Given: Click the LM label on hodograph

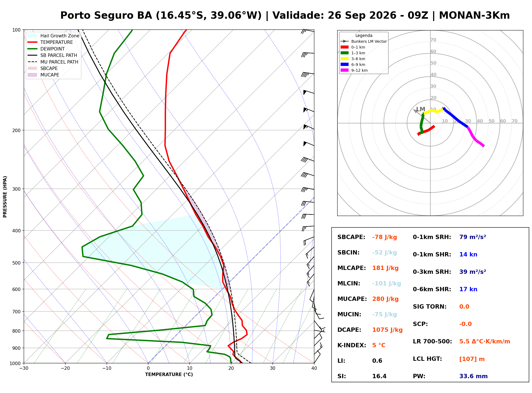Looking at the screenshot, I should click(x=421, y=109).
